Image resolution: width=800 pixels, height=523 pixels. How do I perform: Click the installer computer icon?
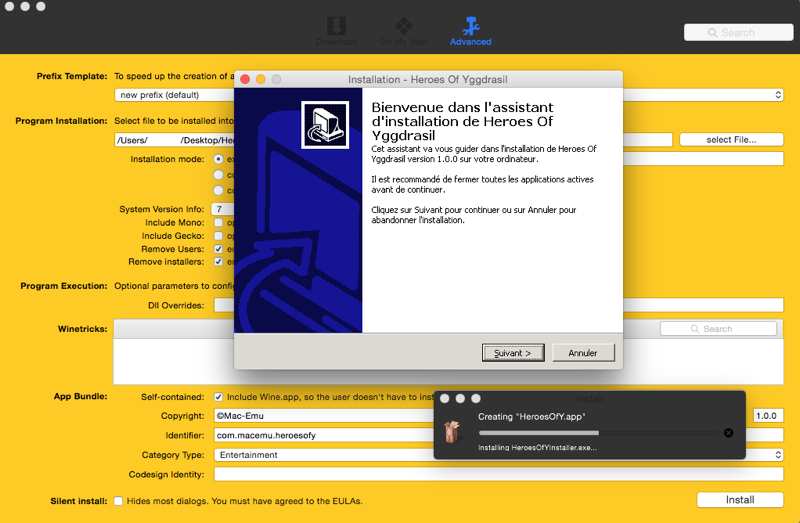[325, 125]
